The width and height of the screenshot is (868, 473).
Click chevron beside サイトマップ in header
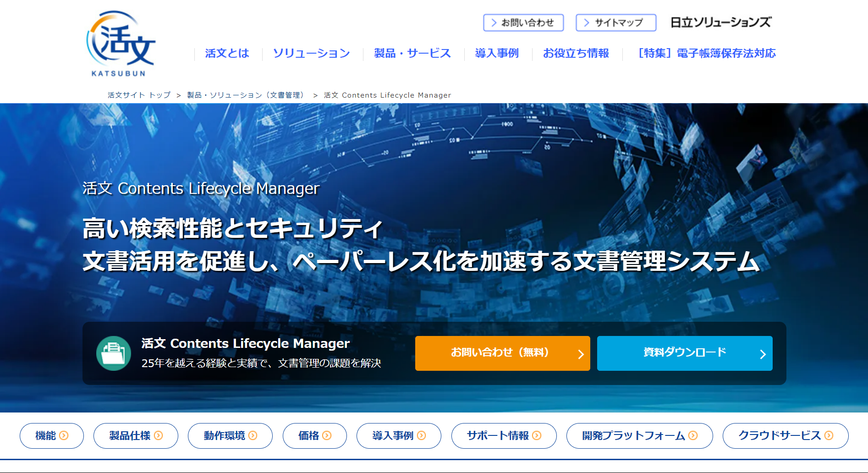pos(586,22)
